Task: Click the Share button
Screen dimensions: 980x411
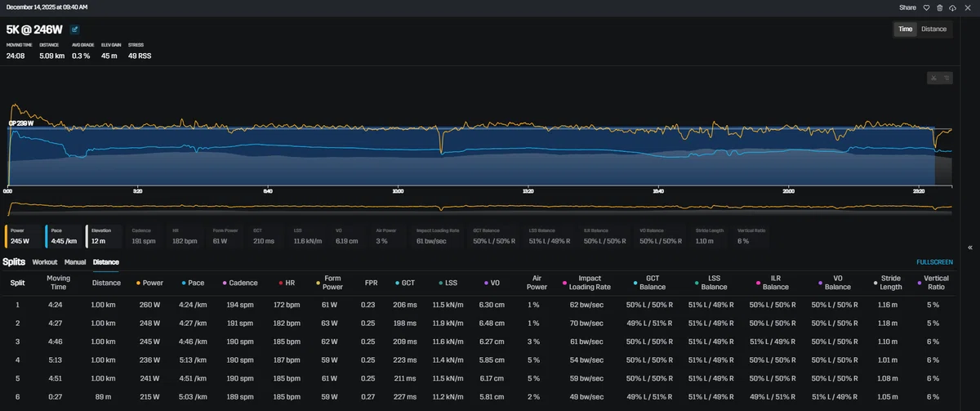Action: [908, 7]
